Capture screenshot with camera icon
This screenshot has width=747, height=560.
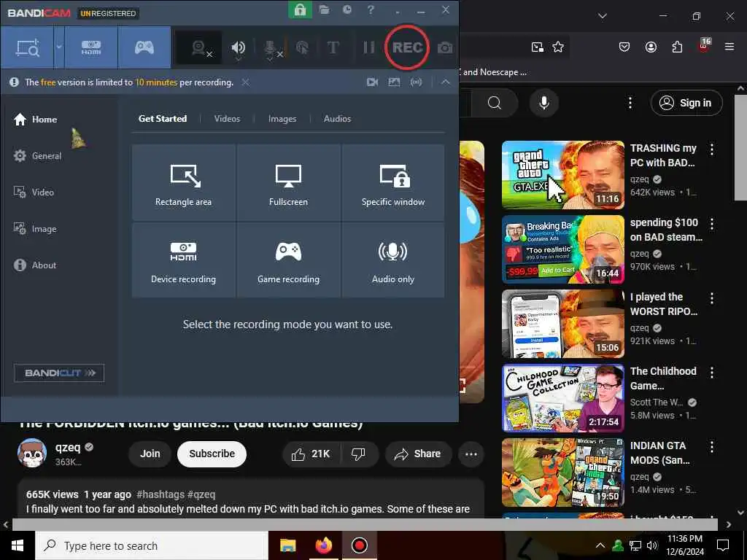(x=445, y=47)
